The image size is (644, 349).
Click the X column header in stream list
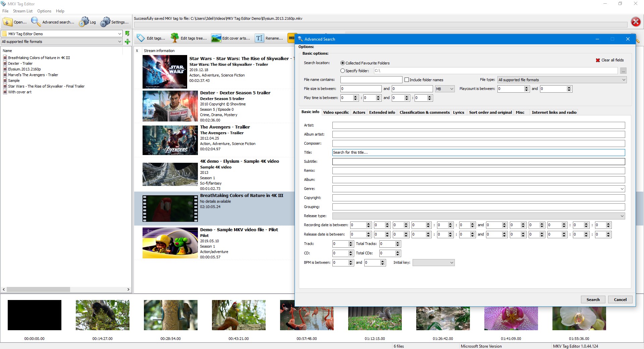[137, 51]
